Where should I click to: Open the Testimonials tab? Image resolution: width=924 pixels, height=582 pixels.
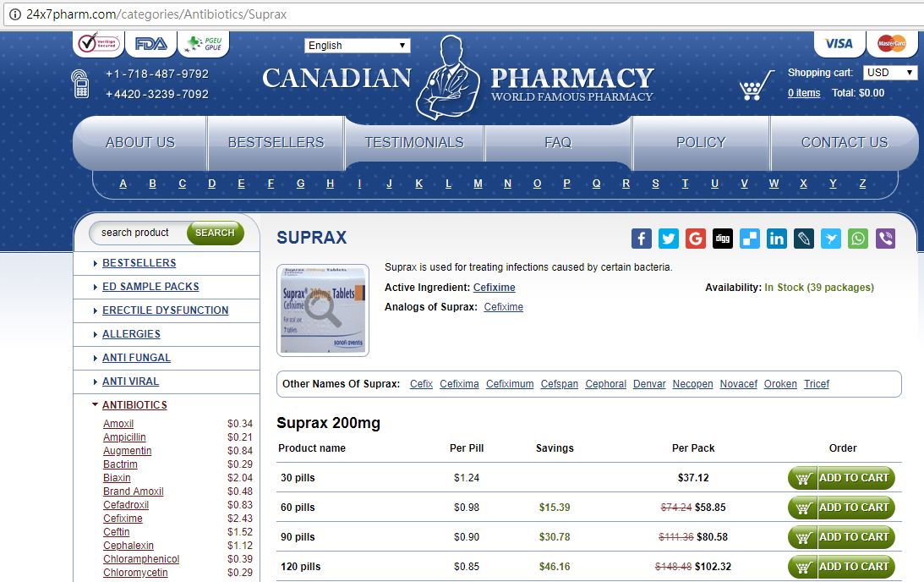click(x=414, y=143)
